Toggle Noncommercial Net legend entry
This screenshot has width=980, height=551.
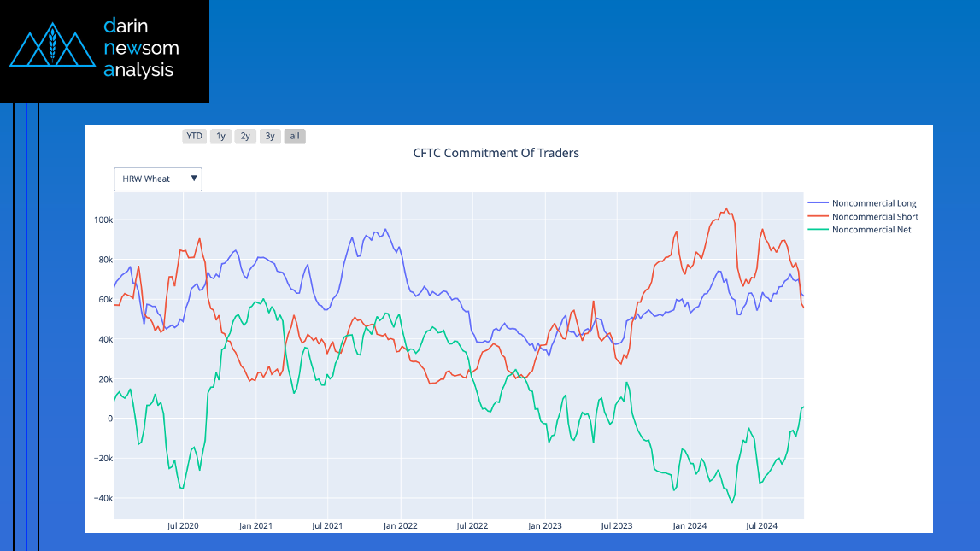[871, 230]
